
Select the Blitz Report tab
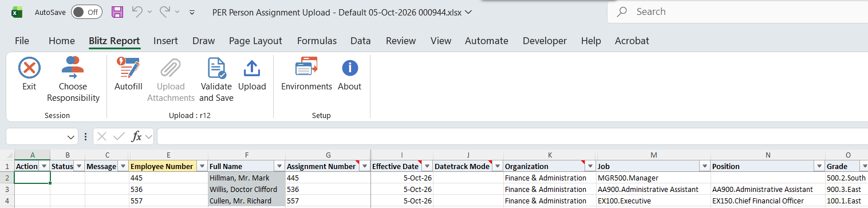tap(115, 41)
